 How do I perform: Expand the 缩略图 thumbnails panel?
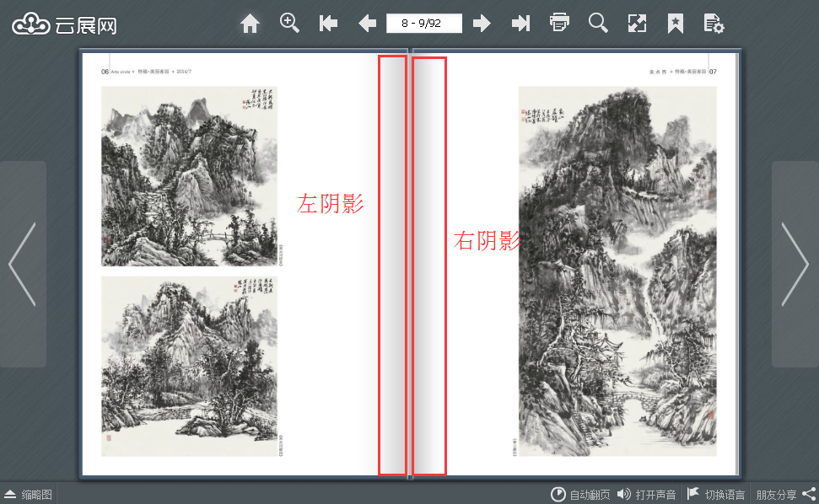[28, 494]
